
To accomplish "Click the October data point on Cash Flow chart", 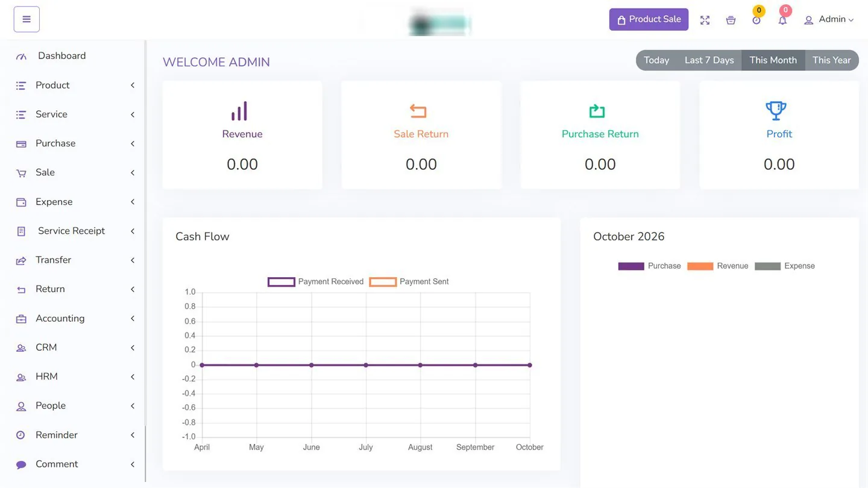I will [x=530, y=365].
